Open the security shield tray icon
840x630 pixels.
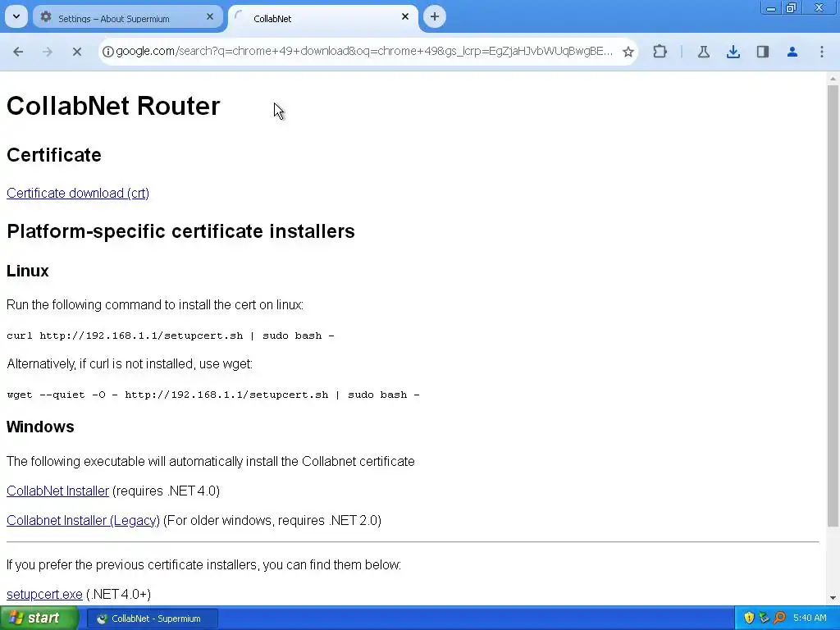pyautogui.click(x=749, y=618)
